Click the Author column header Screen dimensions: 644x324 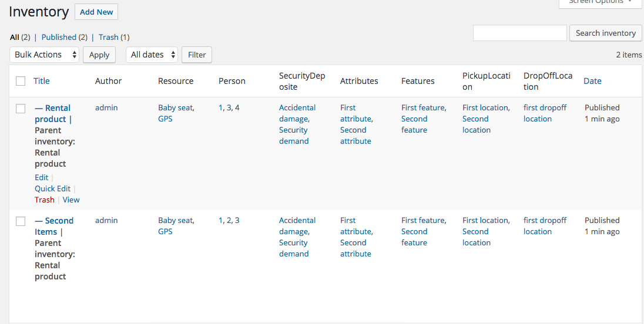tap(109, 81)
